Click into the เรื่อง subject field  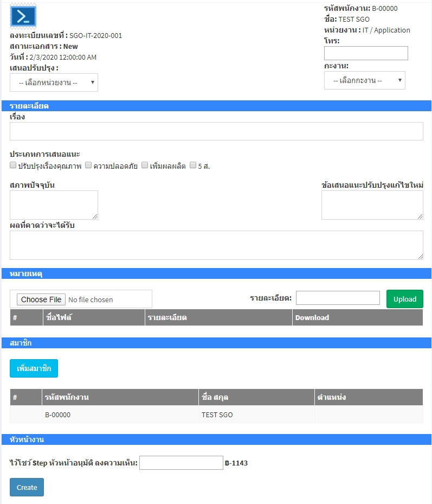pyautogui.click(x=216, y=131)
